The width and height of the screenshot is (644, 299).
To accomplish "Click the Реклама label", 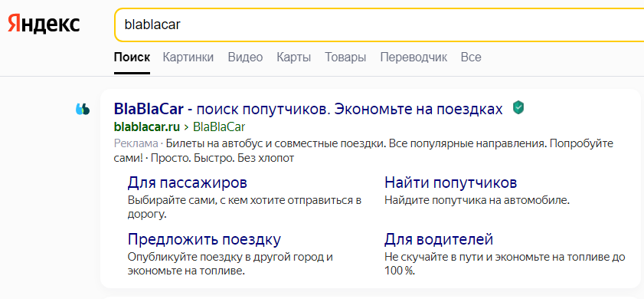I will coord(136,143).
